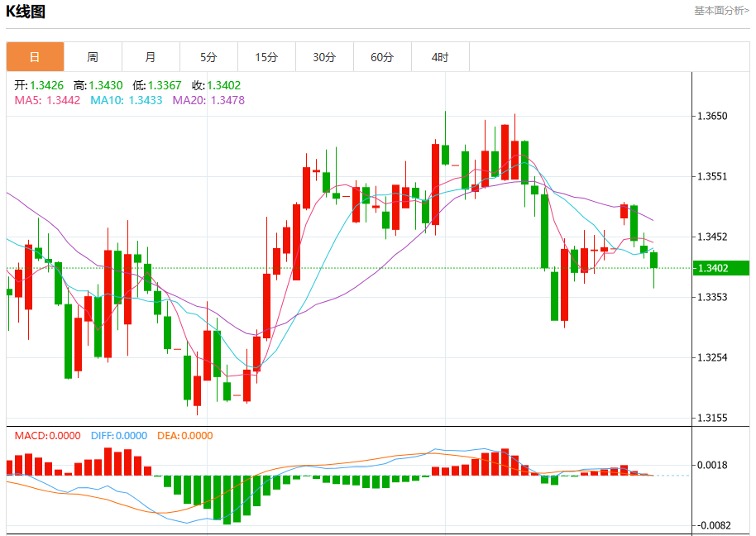Click the 1.3650 price axis label

coord(712,116)
